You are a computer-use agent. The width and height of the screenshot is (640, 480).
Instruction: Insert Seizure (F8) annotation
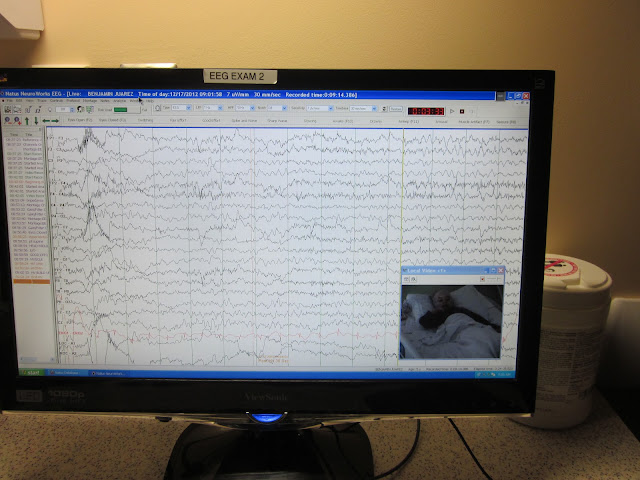(x=506, y=122)
